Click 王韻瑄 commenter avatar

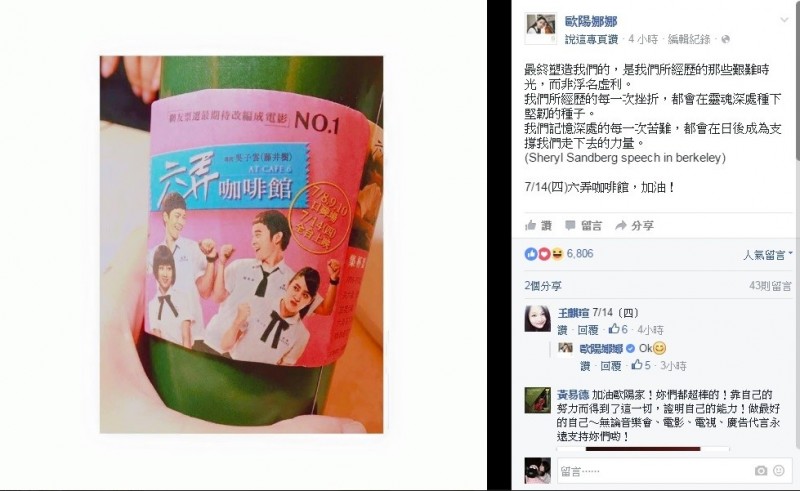click(x=538, y=318)
